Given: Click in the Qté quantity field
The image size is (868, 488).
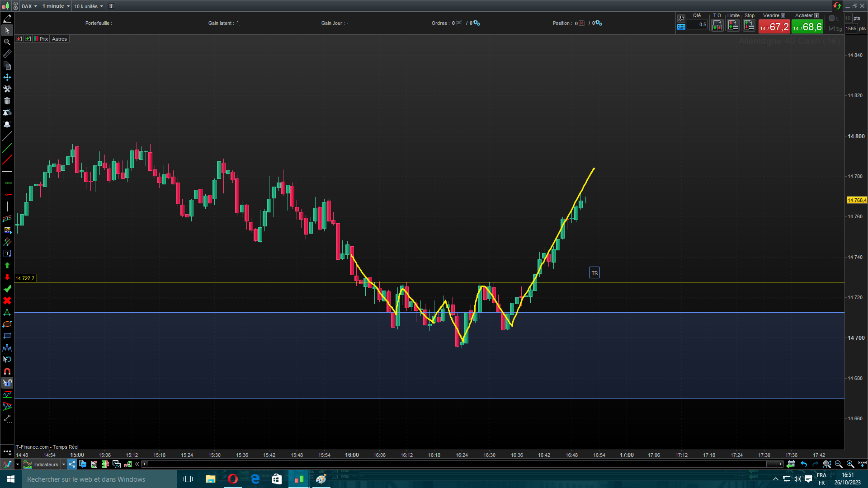Looking at the screenshot, I should 698,25.
